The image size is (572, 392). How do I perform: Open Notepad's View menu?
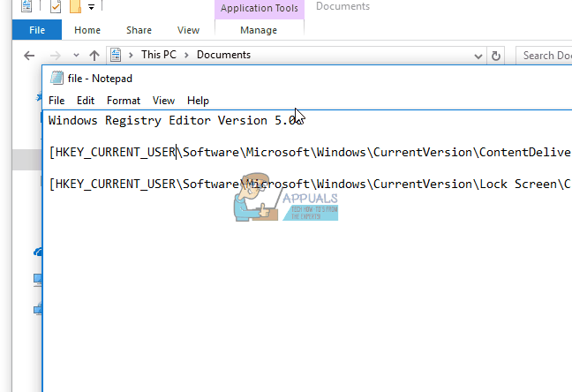tap(163, 101)
